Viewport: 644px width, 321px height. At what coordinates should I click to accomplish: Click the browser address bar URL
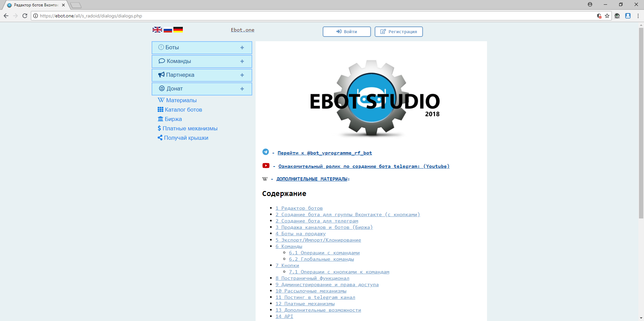(x=91, y=16)
